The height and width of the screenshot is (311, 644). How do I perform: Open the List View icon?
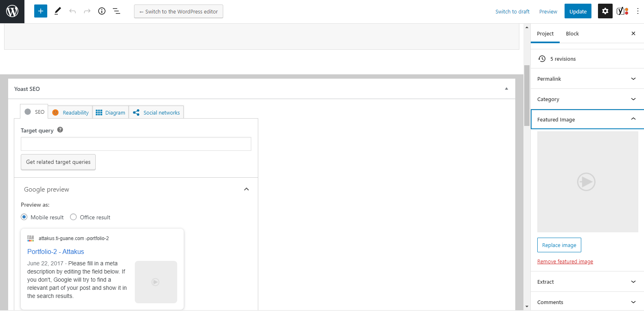click(x=116, y=11)
